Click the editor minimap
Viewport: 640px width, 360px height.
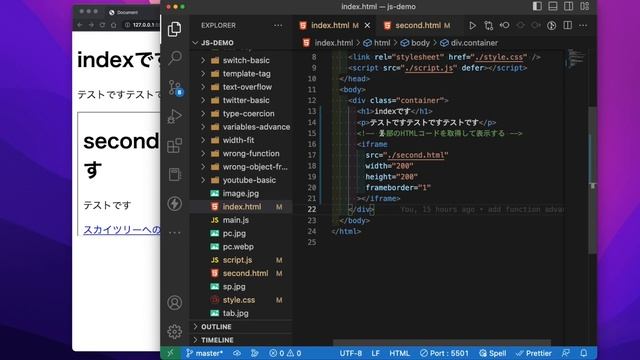point(576,58)
